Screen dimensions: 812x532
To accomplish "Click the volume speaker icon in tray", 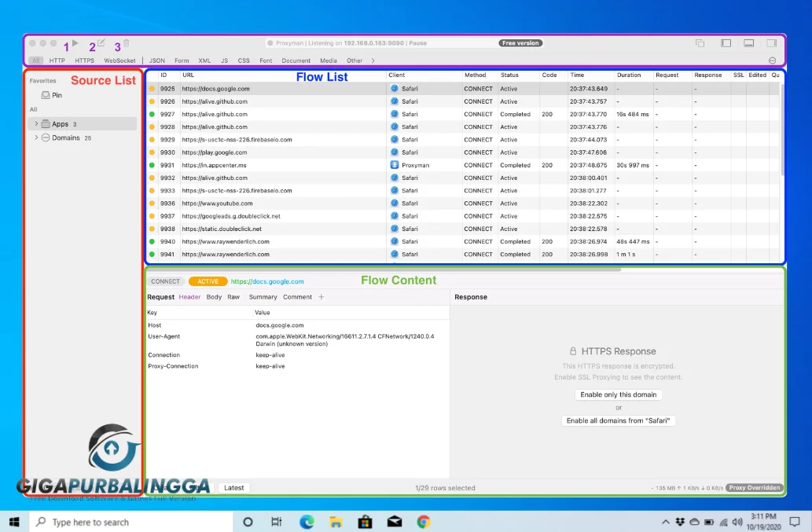I will pyautogui.click(x=737, y=522).
